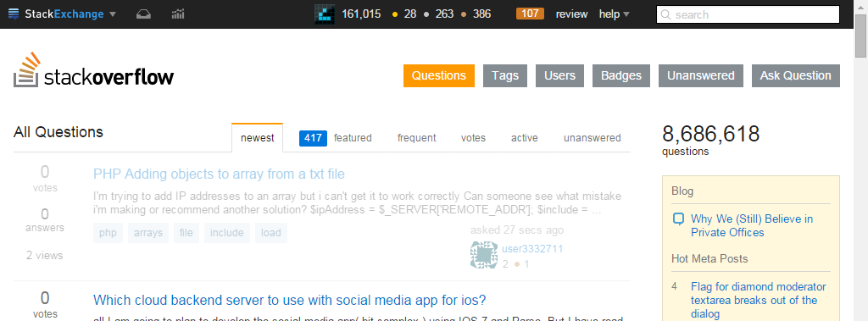
Task: Open the review queue link
Action: click(x=572, y=14)
